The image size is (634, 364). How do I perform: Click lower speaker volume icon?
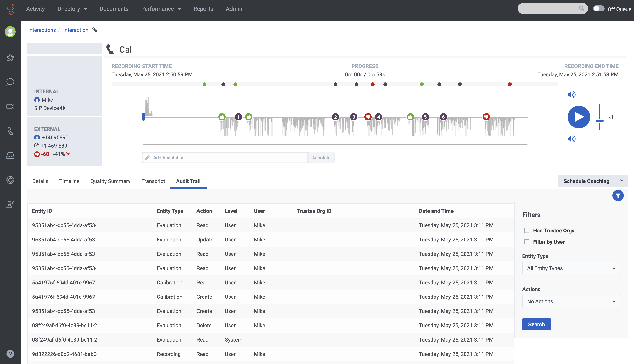tap(571, 139)
